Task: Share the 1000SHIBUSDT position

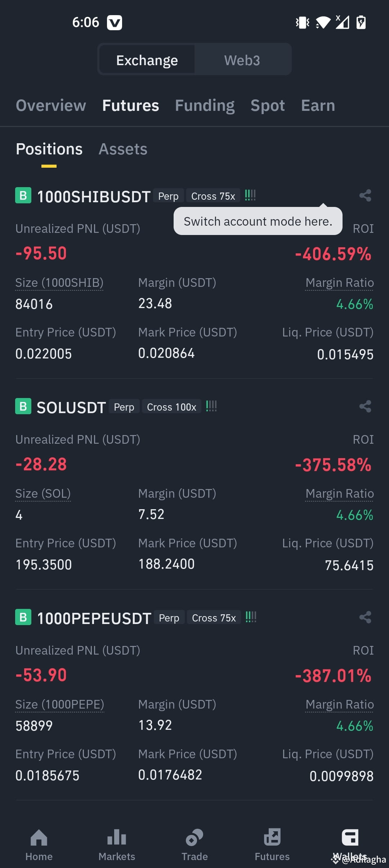Action: pos(365,195)
